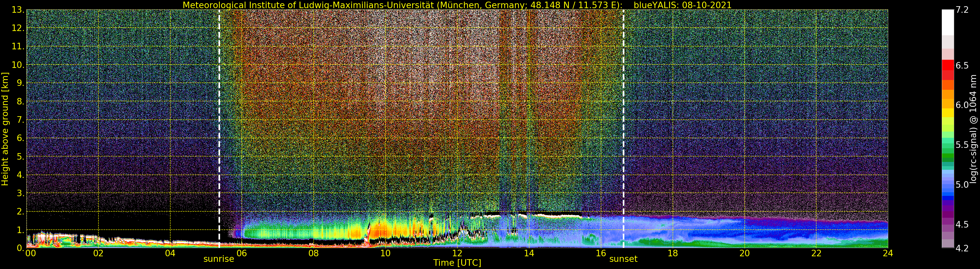Viewport: 980px width, 269px height.
Task: Click the 24 UTC time tick label
Action: (x=888, y=253)
